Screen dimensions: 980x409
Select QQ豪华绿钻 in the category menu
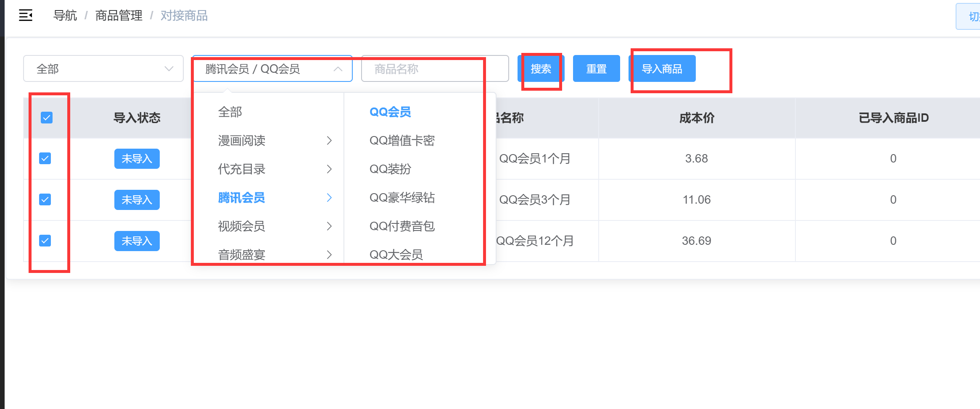coord(402,197)
